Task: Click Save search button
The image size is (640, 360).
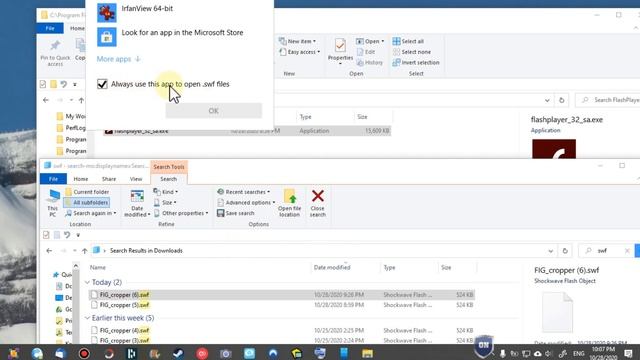Action: (236, 213)
